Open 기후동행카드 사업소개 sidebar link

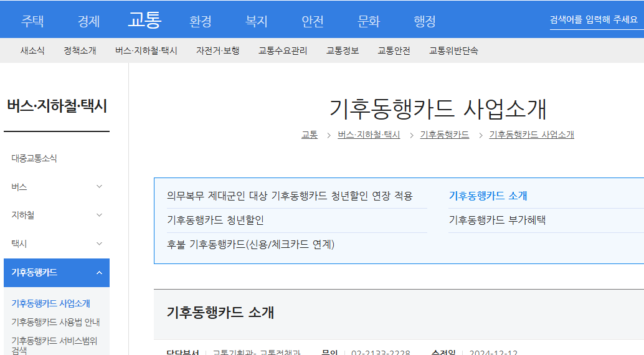(x=51, y=303)
